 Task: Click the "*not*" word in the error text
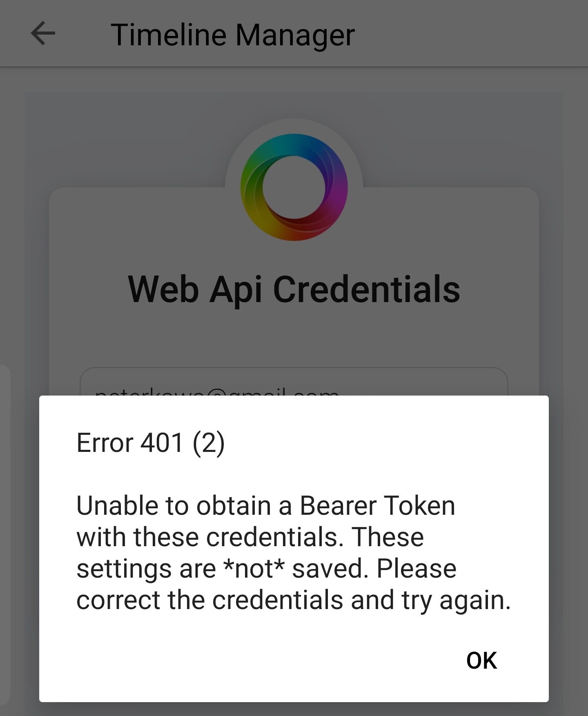pos(254,568)
